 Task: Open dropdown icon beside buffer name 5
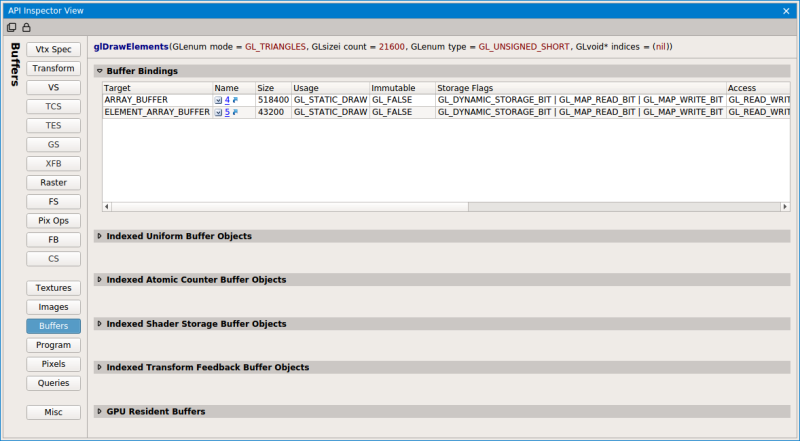[218, 112]
